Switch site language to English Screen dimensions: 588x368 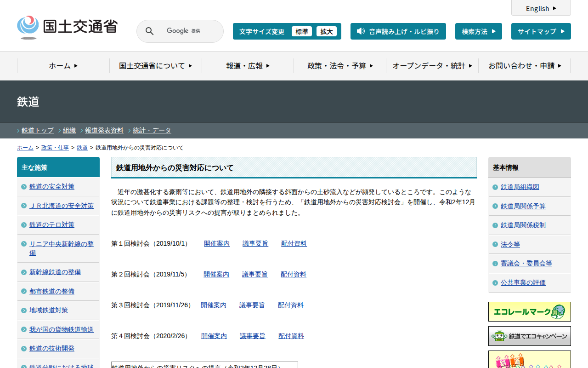pos(541,8)
